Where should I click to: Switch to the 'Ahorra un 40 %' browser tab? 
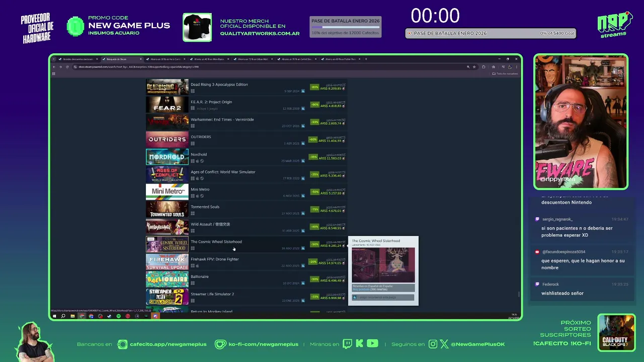tap(209, 59)
